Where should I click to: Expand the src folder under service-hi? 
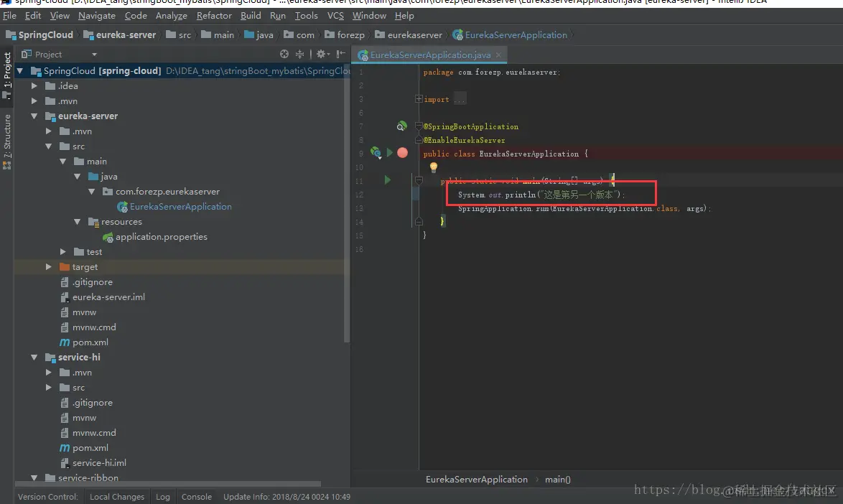tap(48, 388)
